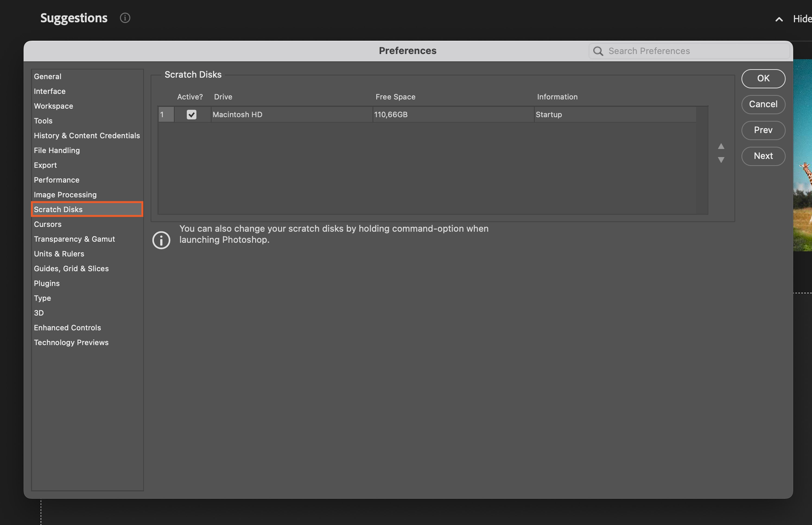Switch to File Handling preferences
The width and height of the screenshot is (812, 525).
click(57, 150)
